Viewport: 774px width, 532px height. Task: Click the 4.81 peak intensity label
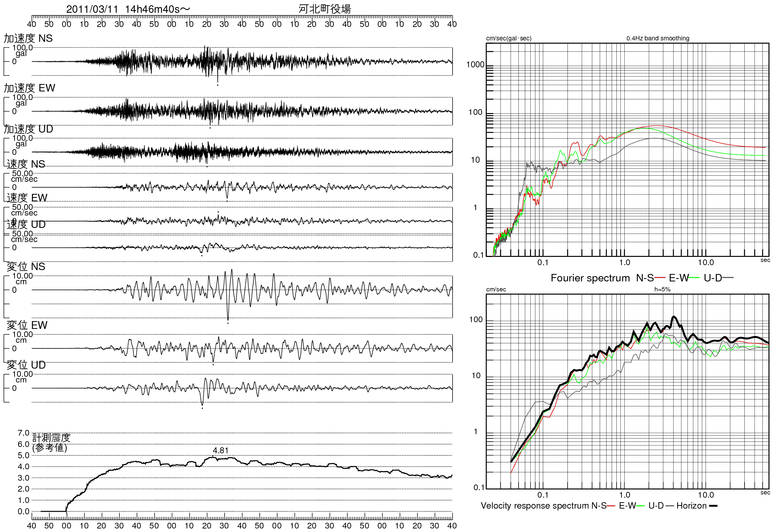point(221,450)
